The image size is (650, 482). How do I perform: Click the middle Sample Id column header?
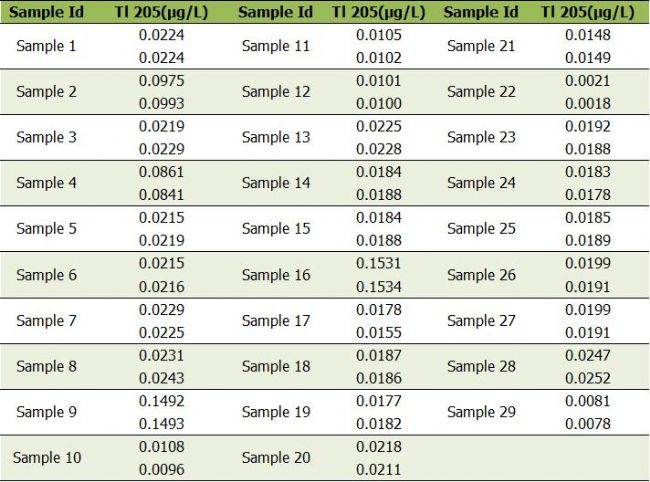click(275, 12)
